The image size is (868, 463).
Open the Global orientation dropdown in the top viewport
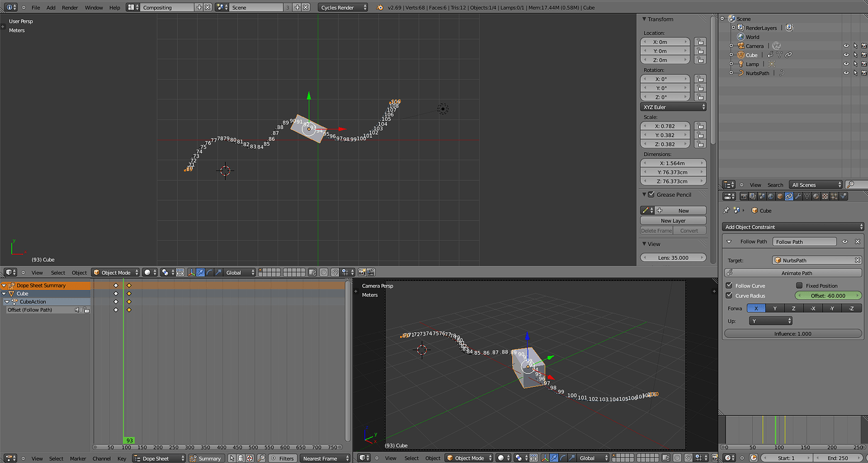240,272
